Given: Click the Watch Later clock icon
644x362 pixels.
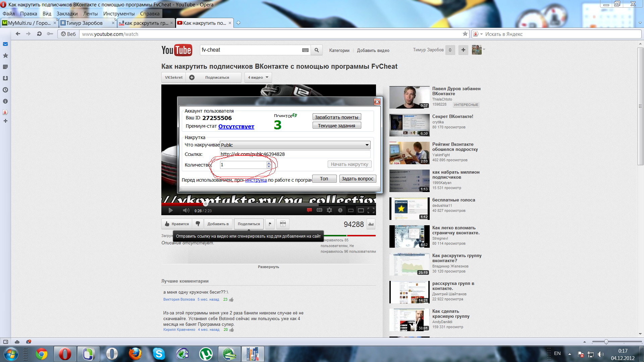Looking at the screenshot, I should 340,210.
